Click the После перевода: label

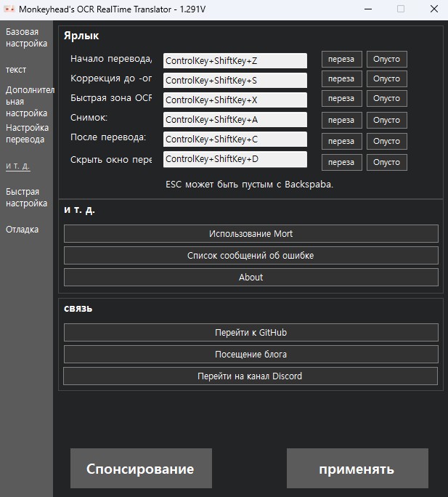(108, 137)
